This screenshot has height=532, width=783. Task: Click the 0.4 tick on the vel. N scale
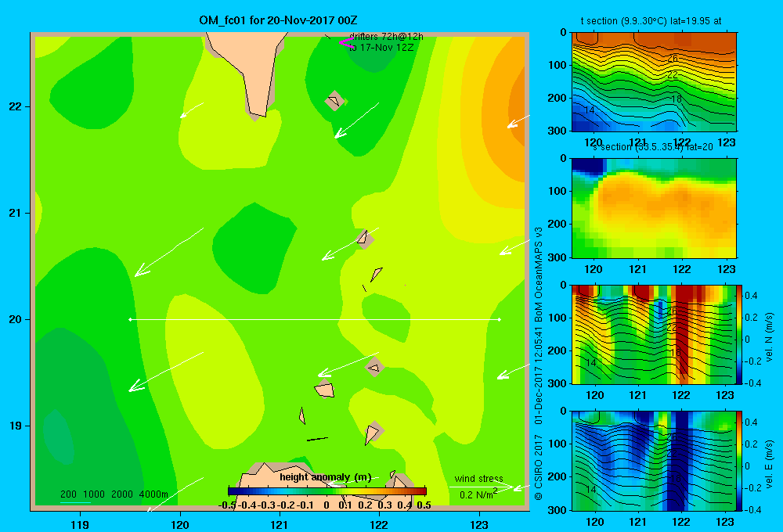tap(751, 296)
